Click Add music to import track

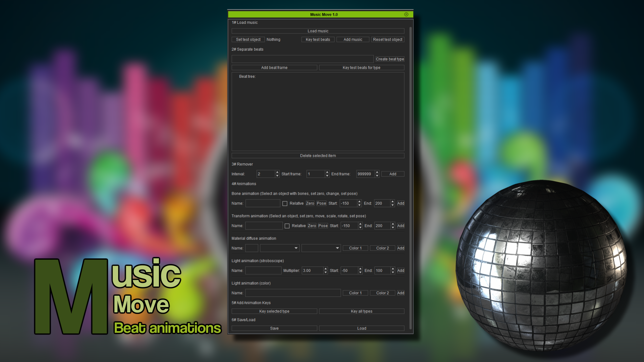pyautogui.click(x=353, y=39)
